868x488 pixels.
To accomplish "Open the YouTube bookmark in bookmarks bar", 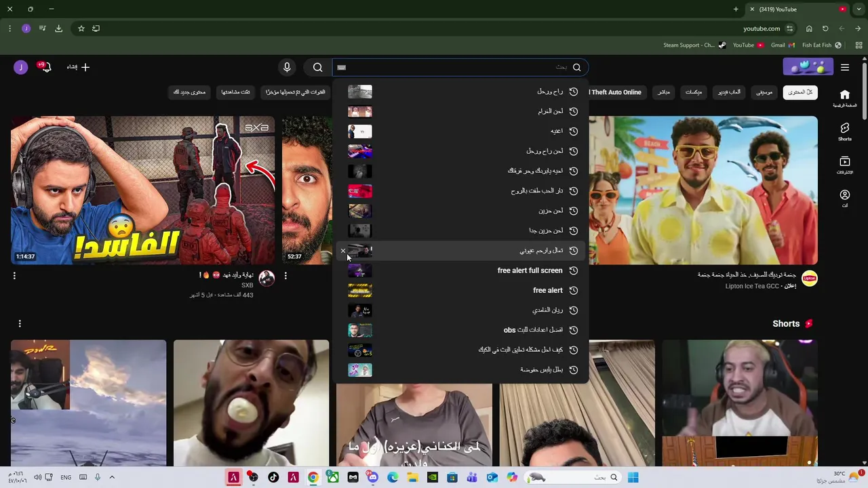I will click(748, 45).
